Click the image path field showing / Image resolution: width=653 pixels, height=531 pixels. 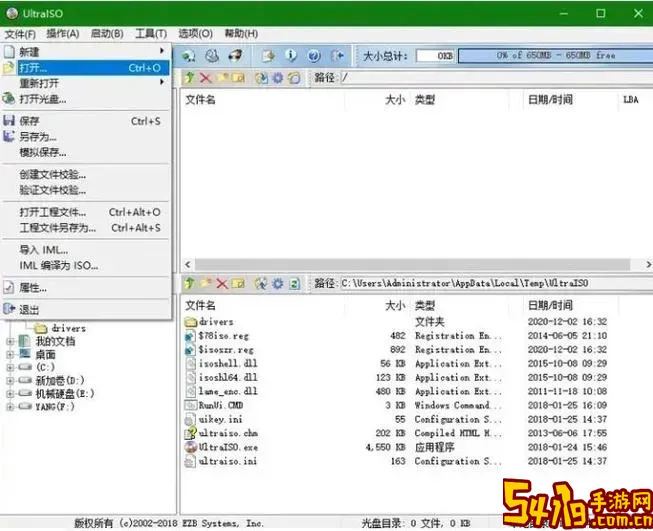[x=496, y=77]
